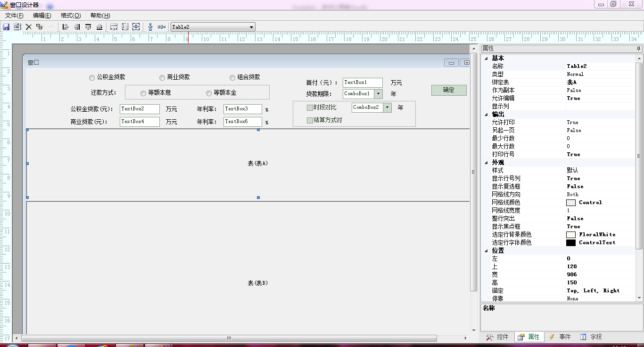Click the Align Left edges toolbar icon
The height and width of the screenshot is (347, 644).
coord(66,27)
